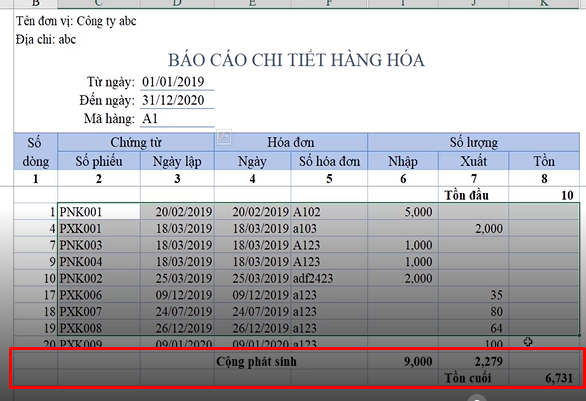Select the PXK008 voucher cell
Image resolution: width=586 pixels, height=401 pixels.
point(99,328)
